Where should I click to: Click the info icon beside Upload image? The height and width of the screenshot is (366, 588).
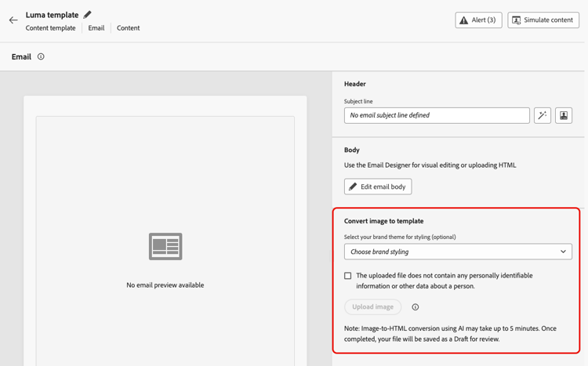[416, 307]
